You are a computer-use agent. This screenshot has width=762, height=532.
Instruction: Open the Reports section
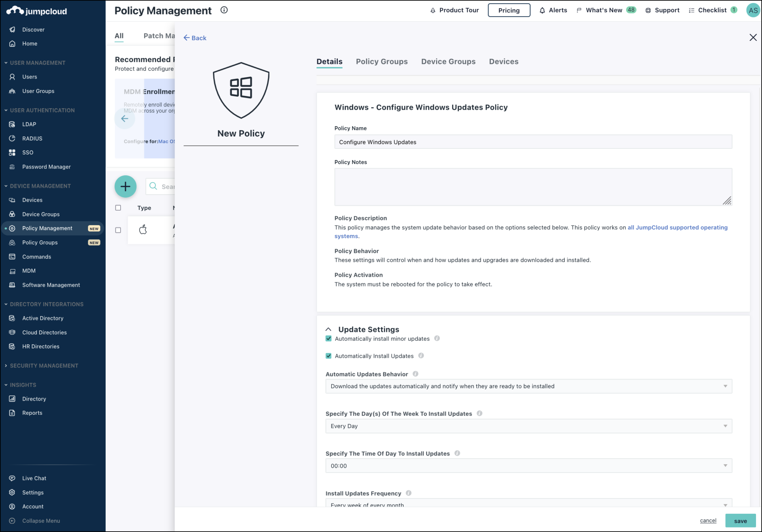pyautogui.click(x=32, y=413)
